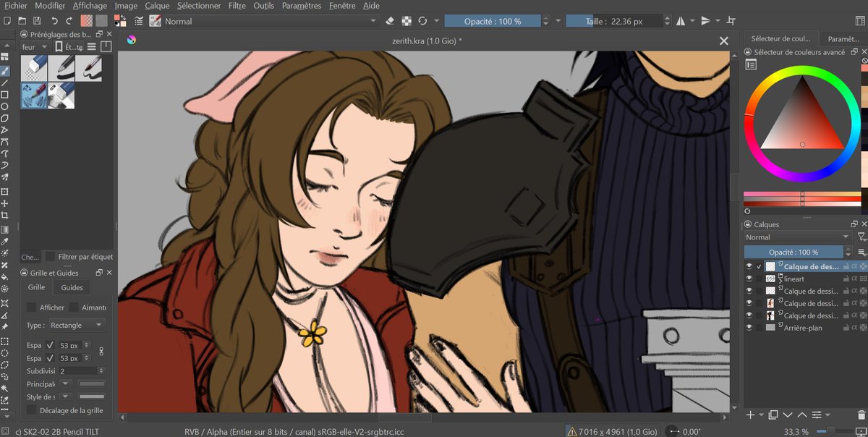Viewport: 868px width, 437px height.
Task: Switch to the Sélecteur de couleur tab
Action: pyautogui.click(x=780, y=39)
